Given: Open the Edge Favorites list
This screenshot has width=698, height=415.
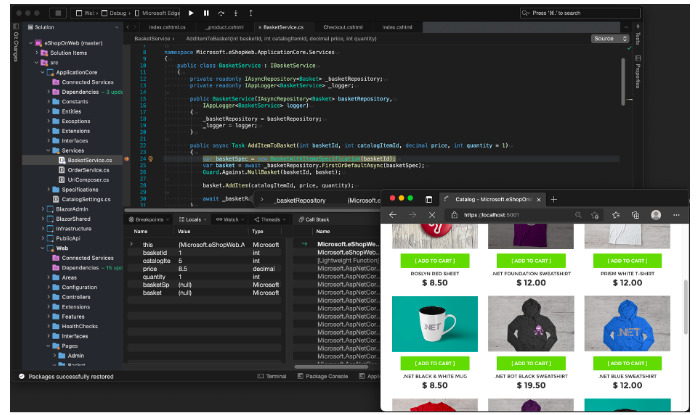Looking at the screenshot, I should coord(616,215).
